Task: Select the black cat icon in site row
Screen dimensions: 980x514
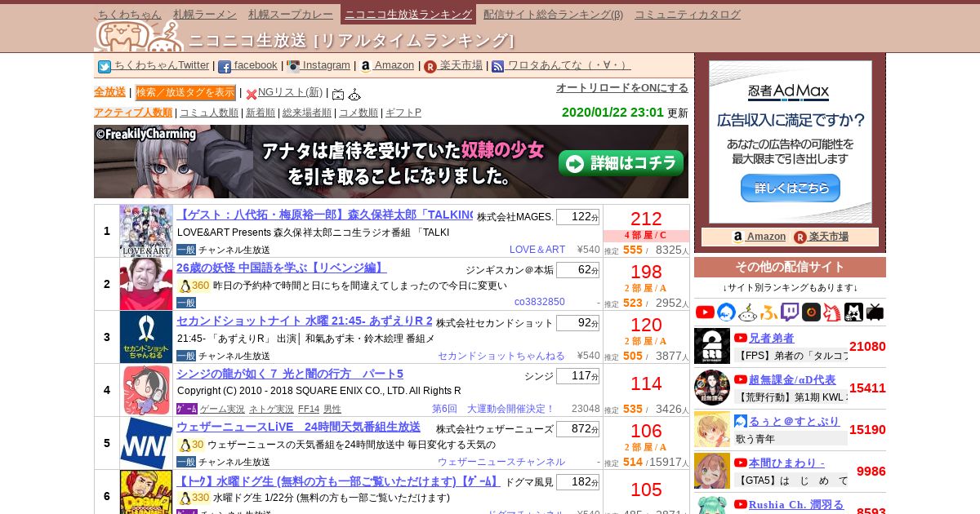Action: (853, 312)
